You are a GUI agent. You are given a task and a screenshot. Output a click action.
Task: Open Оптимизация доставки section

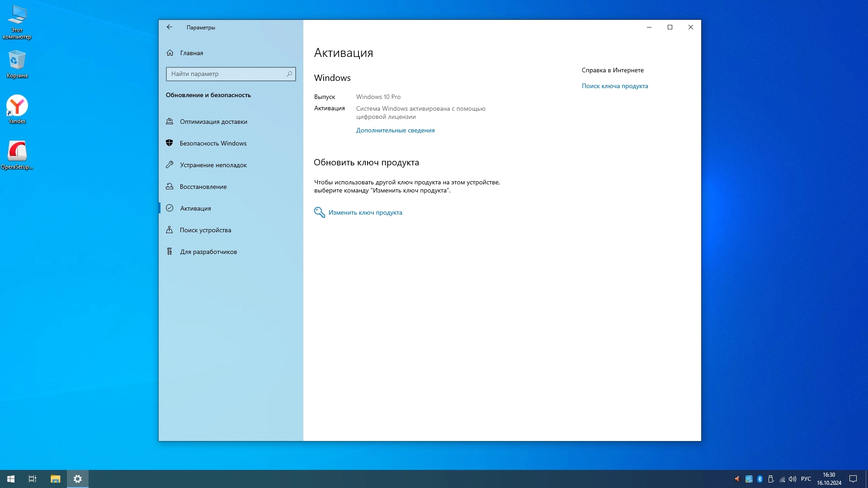pyautogui.click(x=213, y=122)
